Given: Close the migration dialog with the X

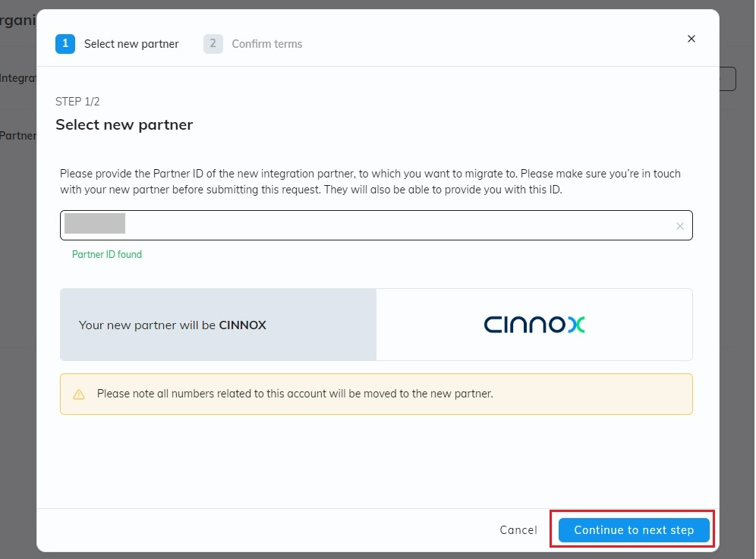Looking at the screenshot, I should click(691, 39).
